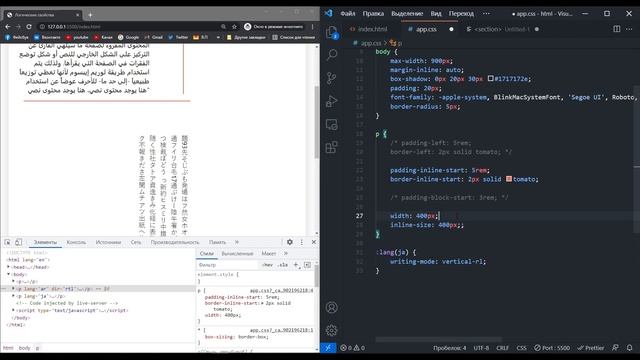Viewport: 640px width, 360px height.
Task: Expand the border-inline-start shorthand in Styles
Action: pyautogui.click(x=262, y=303)
